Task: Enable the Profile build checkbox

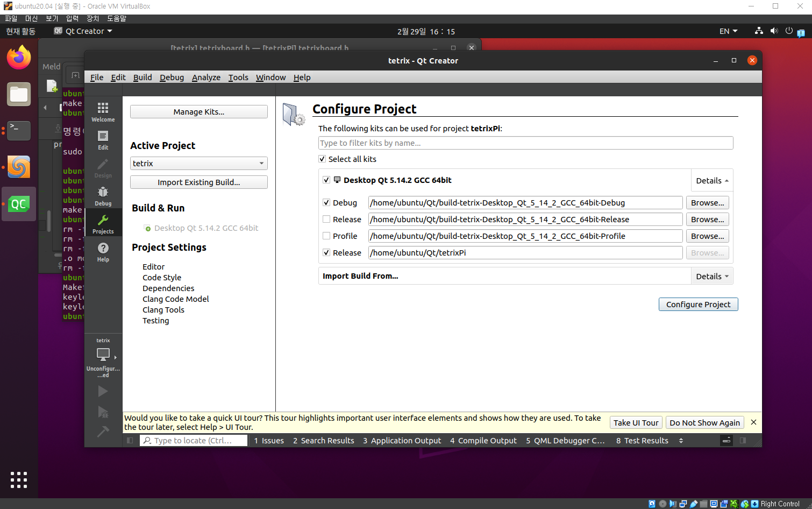Action: (x=326, y=236)
